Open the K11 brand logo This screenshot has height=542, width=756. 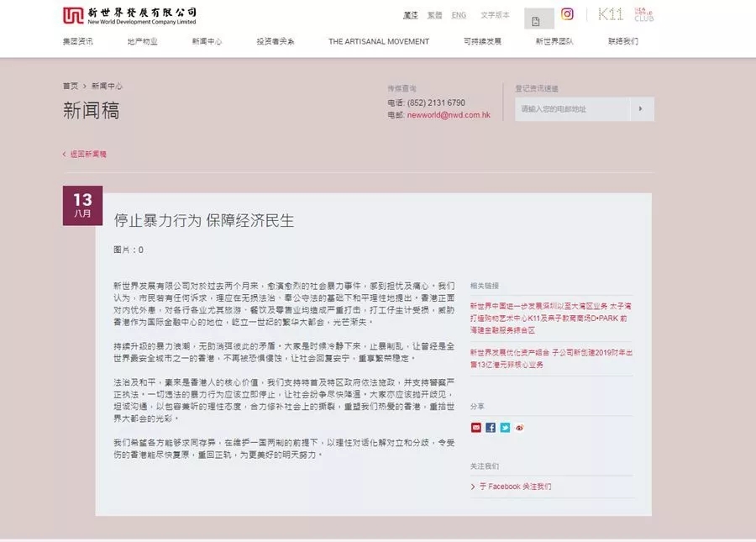pyautogui.click(x=610, y=14)
